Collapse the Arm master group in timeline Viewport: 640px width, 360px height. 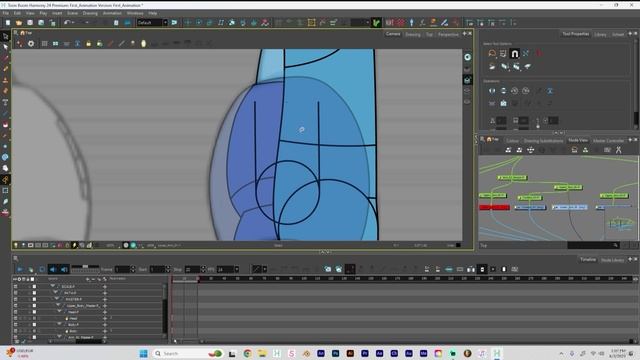[x=60, y=337]
